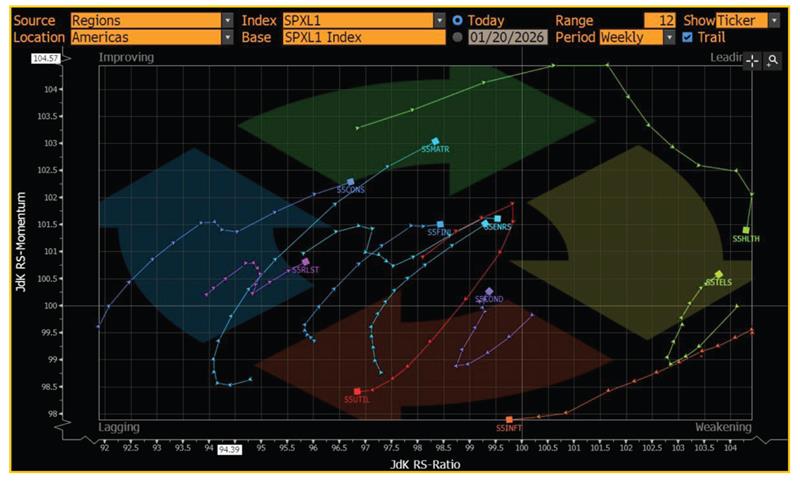Select the S5RLST purple marker
The image size is (800, 484).
click(306, 262)
